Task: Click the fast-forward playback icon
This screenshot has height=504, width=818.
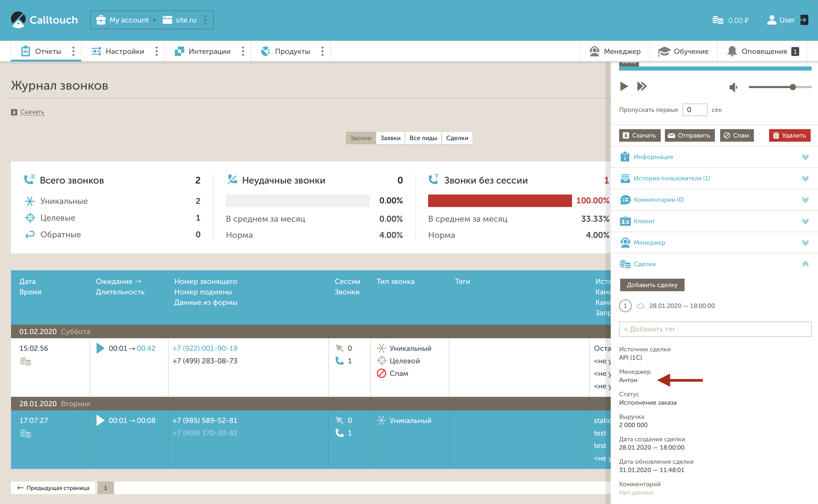Action: pos(642,86)
